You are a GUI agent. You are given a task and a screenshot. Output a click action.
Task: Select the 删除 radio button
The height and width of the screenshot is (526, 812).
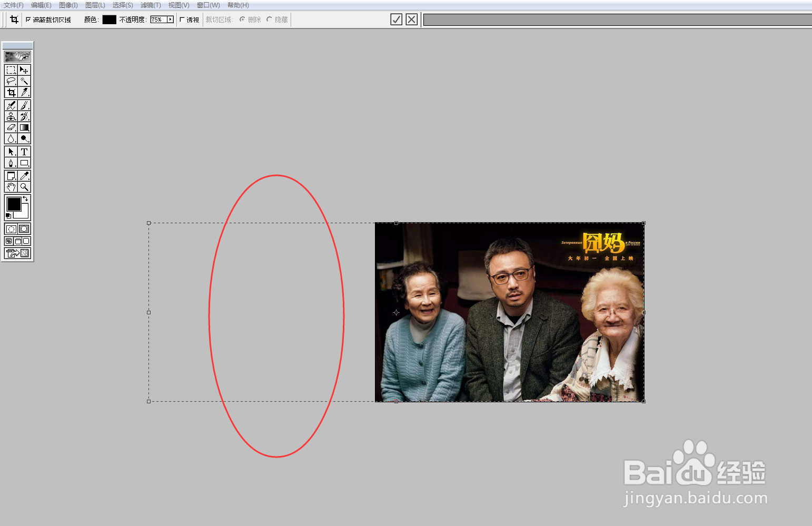point(242,19)
